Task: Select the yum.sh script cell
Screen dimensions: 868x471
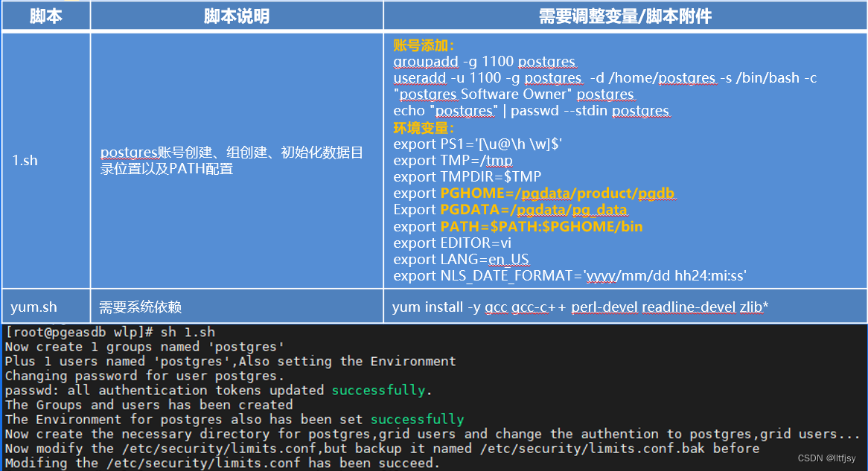Action: [46, 306]
